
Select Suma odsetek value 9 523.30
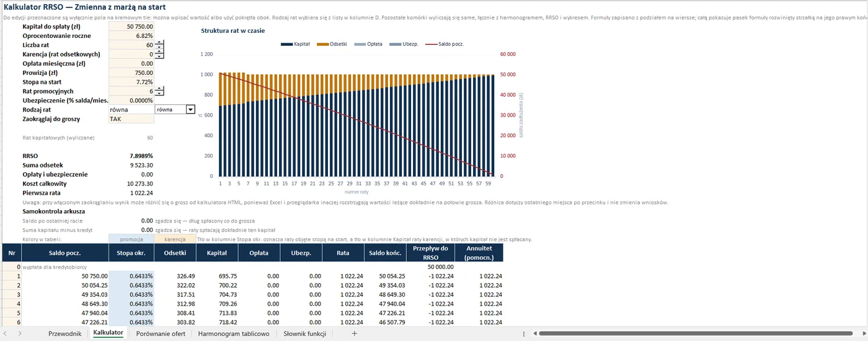(131, 165)
